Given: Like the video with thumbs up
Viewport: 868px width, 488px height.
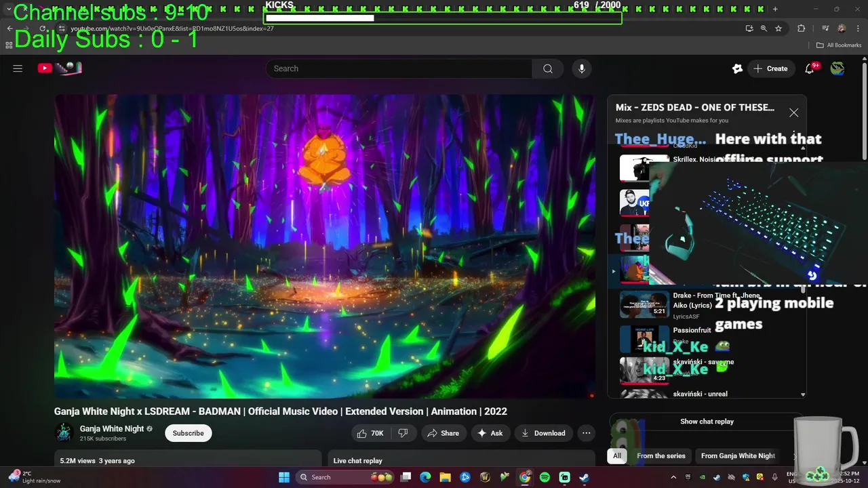Looking at the screenshot, I should pos(370,433).
